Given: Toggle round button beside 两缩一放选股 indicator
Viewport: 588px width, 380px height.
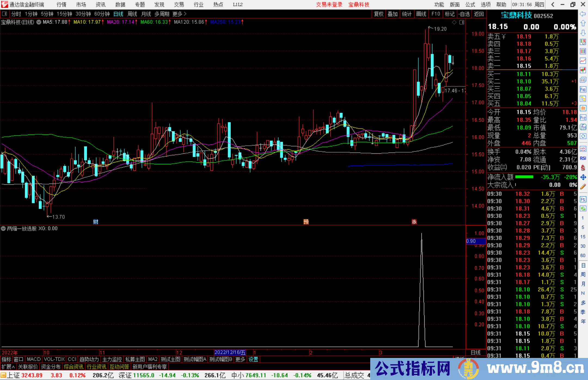Looking at the screenshot, I should point(3,229).
